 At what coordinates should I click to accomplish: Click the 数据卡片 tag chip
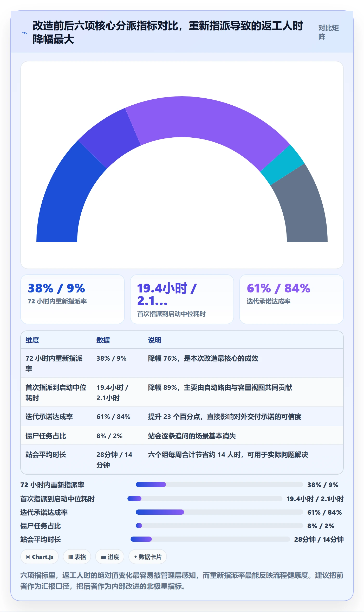pos(148,557)
